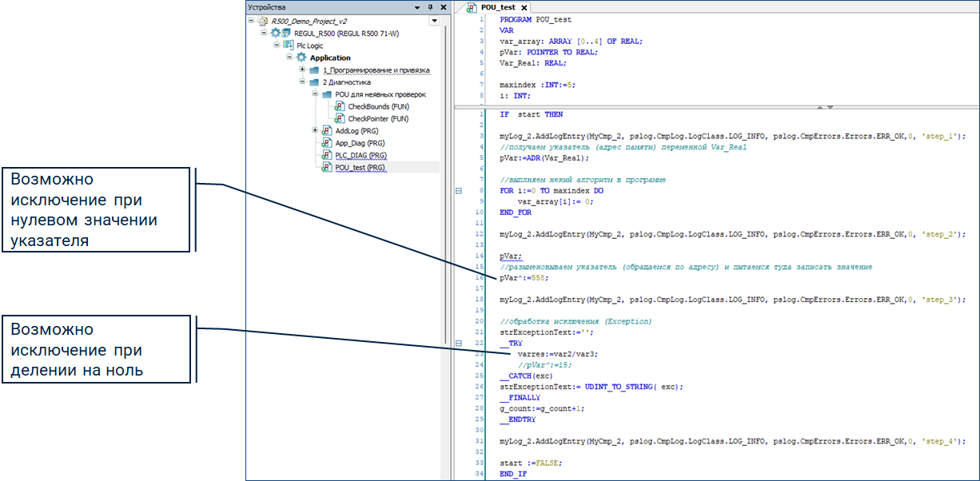Click the R500_Demo_Project_v2 project icon

pyautogui.click(x=263, y=21)
